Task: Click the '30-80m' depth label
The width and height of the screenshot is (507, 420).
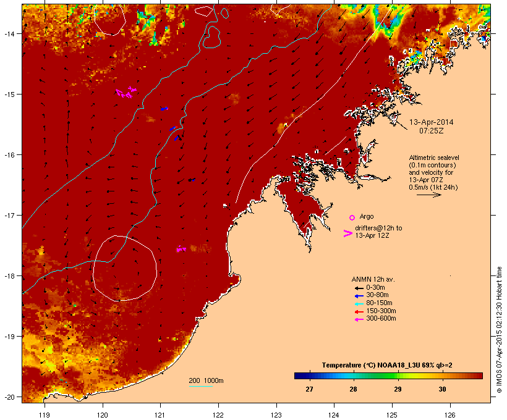Action: pyautogui.click(x=377, y=295)
